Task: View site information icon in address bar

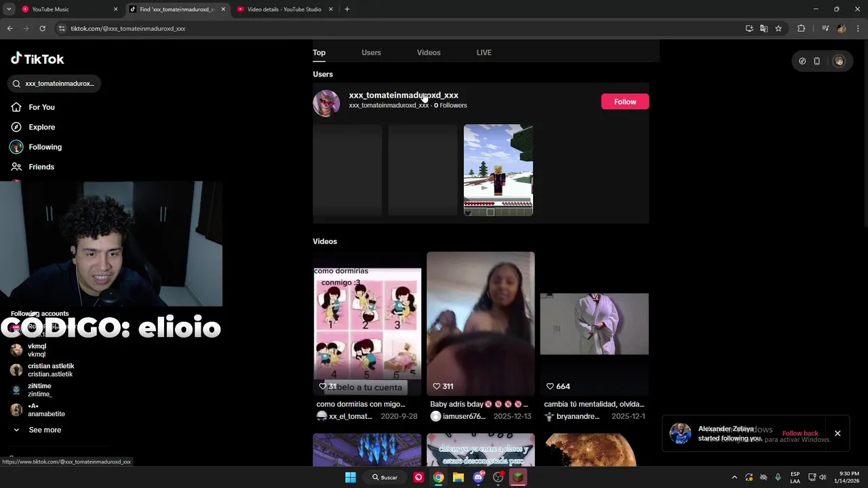Action: click(x=62, y=28)
